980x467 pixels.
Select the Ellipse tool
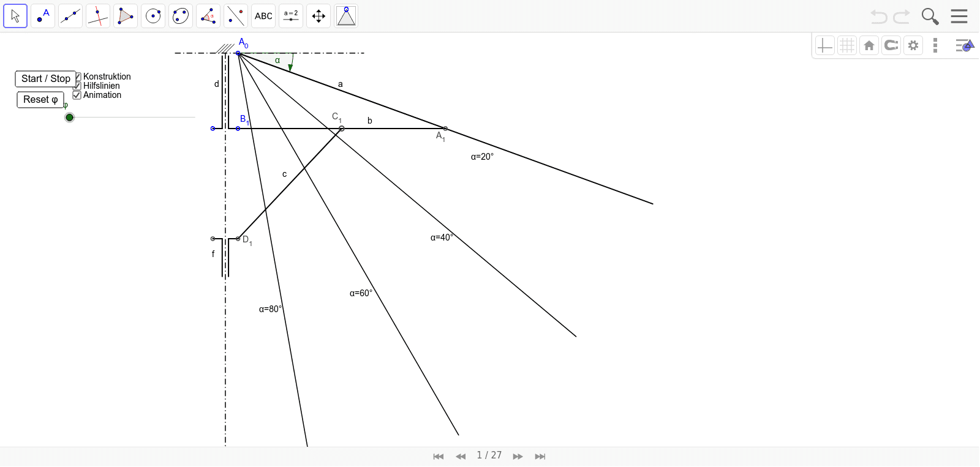point(181,16)
